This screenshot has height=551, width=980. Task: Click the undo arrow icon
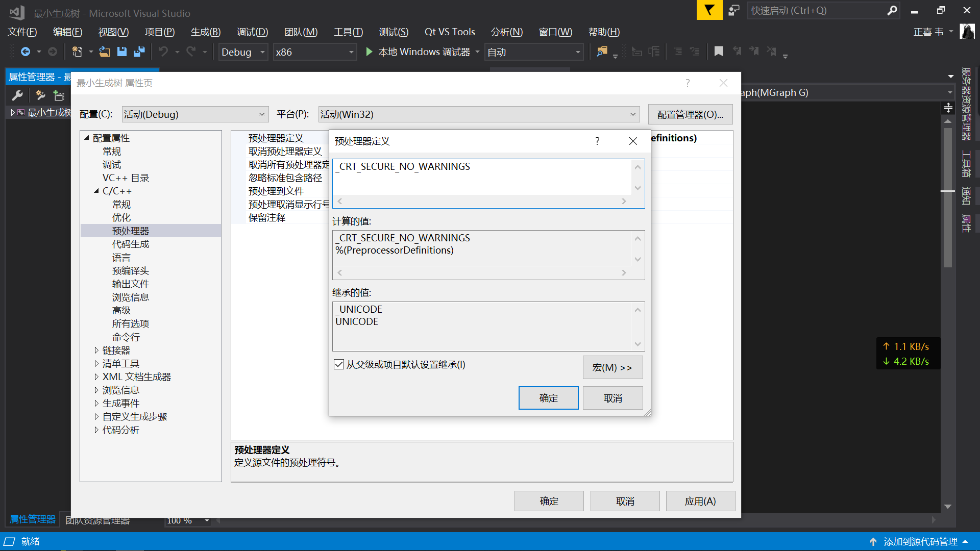pos(163,52)
